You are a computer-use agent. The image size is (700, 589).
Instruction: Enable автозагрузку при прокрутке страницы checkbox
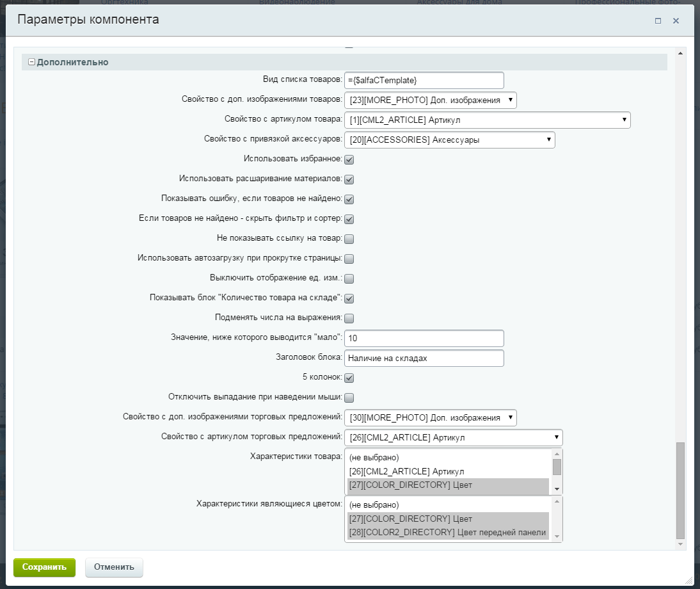click(349, 259)
